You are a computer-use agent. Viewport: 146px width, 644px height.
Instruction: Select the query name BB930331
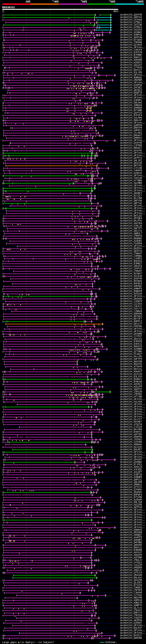[8, 8]
